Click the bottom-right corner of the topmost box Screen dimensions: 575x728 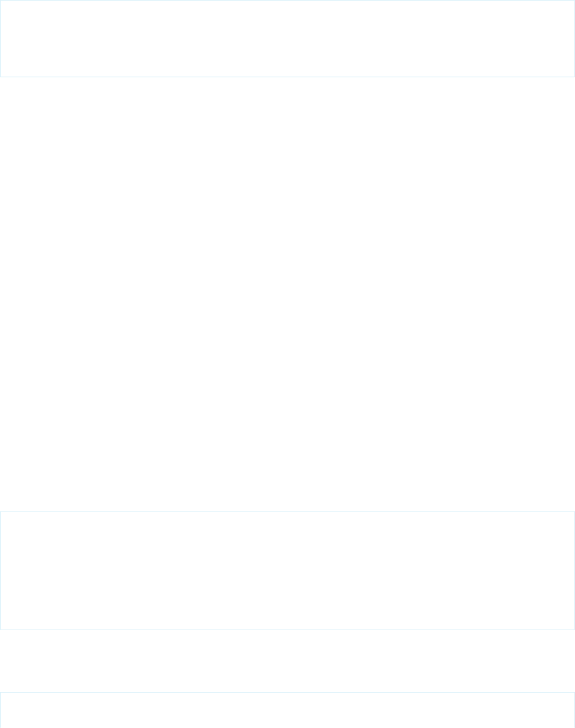click(574, 76)
